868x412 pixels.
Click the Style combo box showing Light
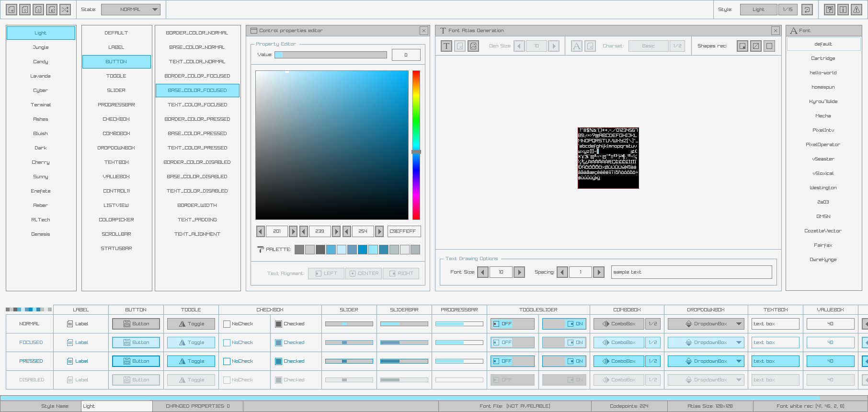pyautogui.click(x=758, y=10)
